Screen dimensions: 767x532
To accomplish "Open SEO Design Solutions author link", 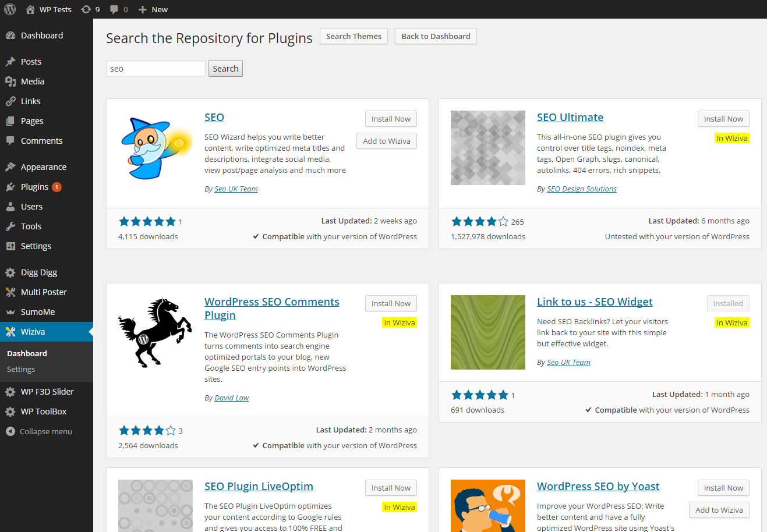I will pos(582,189).
